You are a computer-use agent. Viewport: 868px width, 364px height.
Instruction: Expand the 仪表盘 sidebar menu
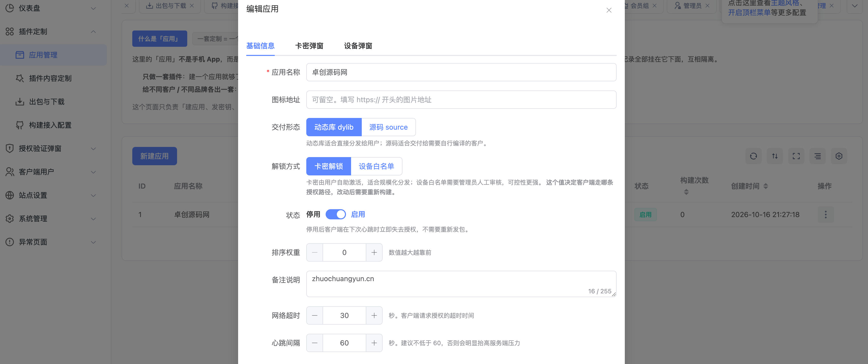tap(53, 8)
